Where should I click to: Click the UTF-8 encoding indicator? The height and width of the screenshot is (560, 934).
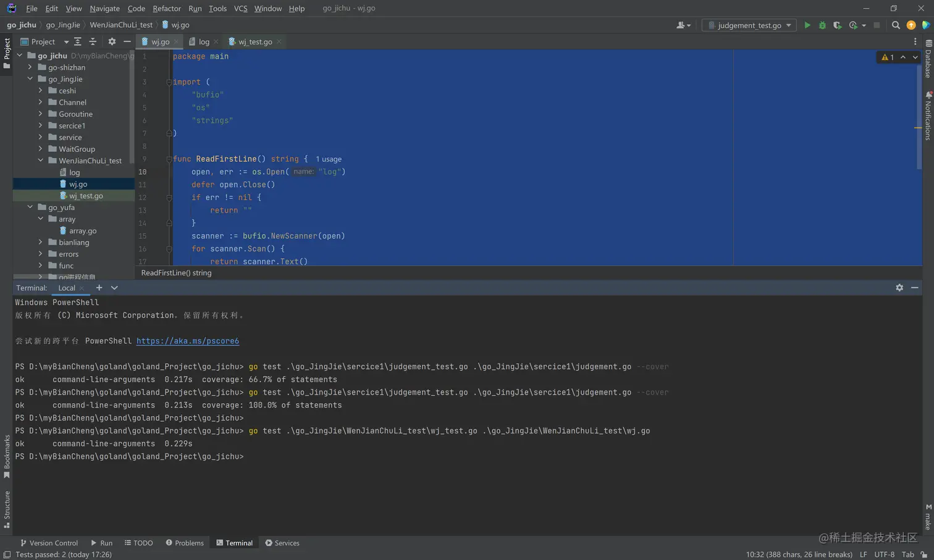tap(884, 554)
